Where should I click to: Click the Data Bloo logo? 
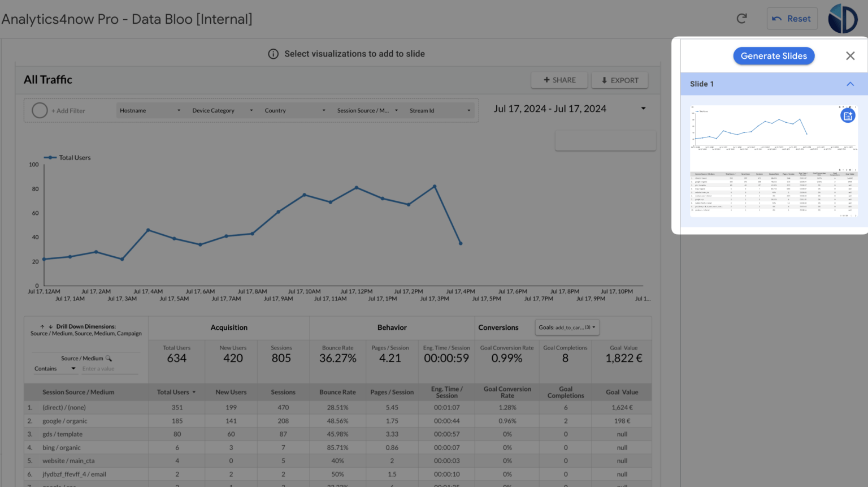(843, 18)
